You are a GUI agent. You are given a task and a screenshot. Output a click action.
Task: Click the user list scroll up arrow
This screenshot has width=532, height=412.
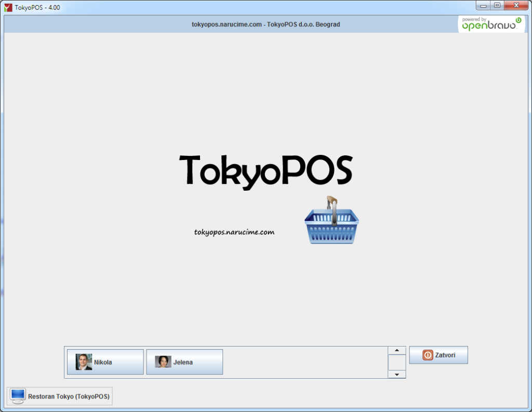[x=396, y=350]
